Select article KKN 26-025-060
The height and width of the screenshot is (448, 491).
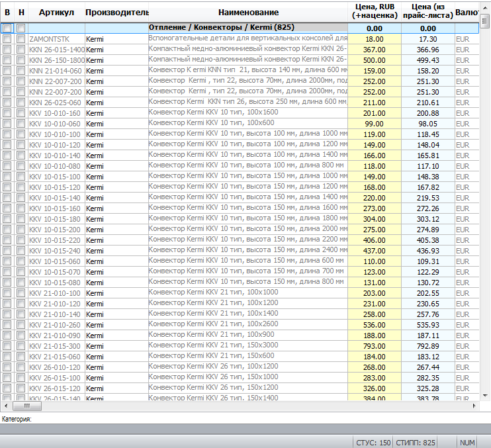point(56,103)
